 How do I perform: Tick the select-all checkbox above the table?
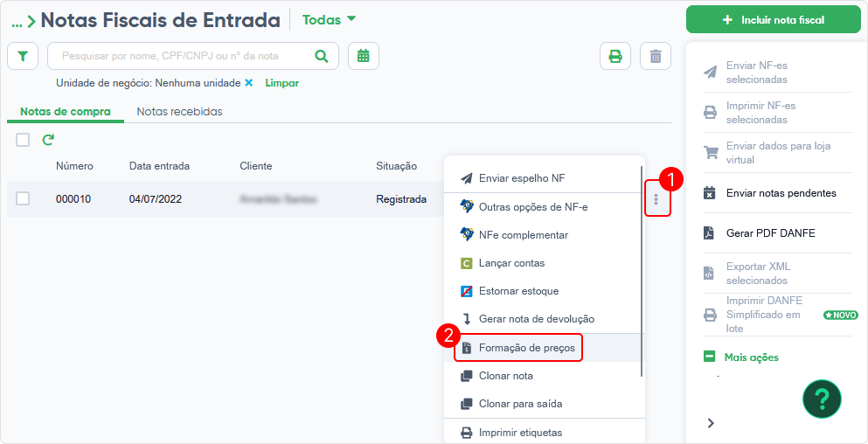(x=23, y=140)
